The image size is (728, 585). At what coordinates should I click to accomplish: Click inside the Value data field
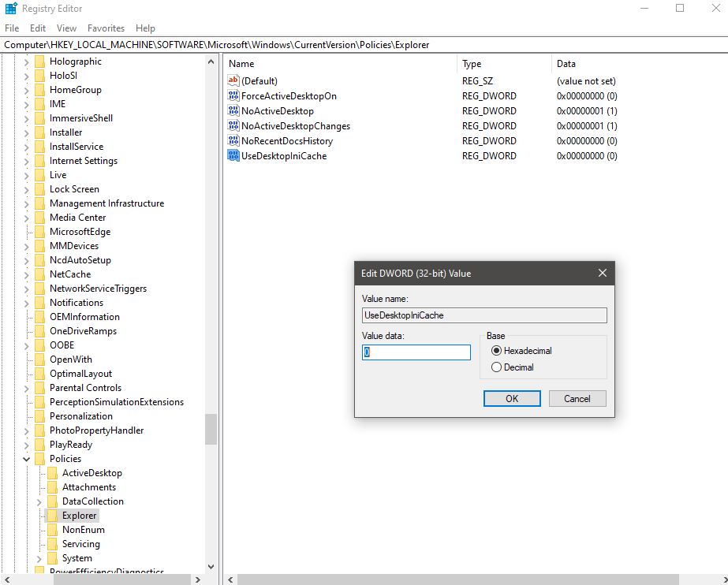pyautogui.click(x=416, y=352)
